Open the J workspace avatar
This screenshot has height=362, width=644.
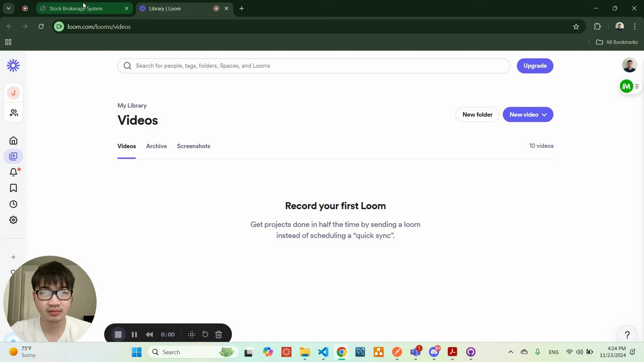pos(14,93)
